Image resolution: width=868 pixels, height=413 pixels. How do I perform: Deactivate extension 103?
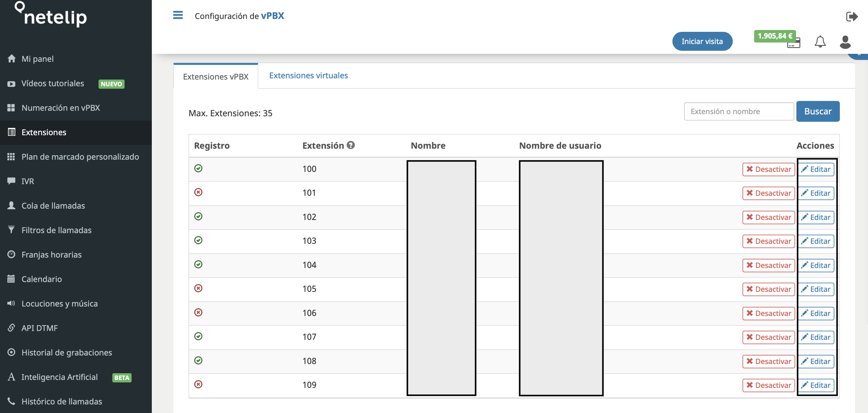(769, 241)
